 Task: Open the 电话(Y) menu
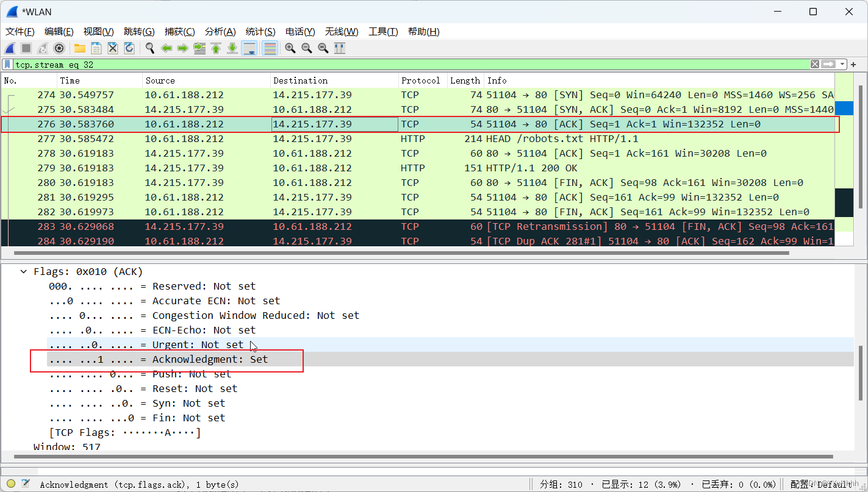pos(300,32)
